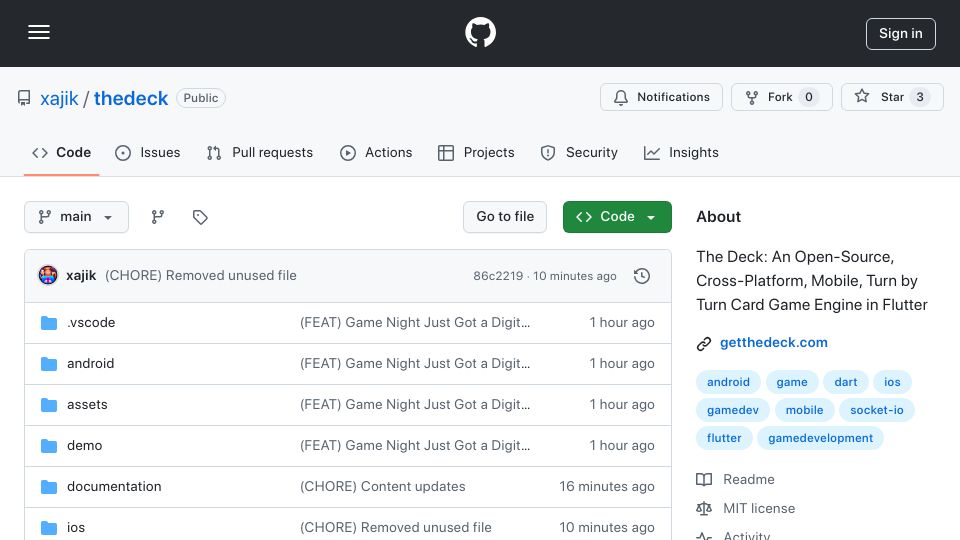Open the ios folder

tap(76, 528)
